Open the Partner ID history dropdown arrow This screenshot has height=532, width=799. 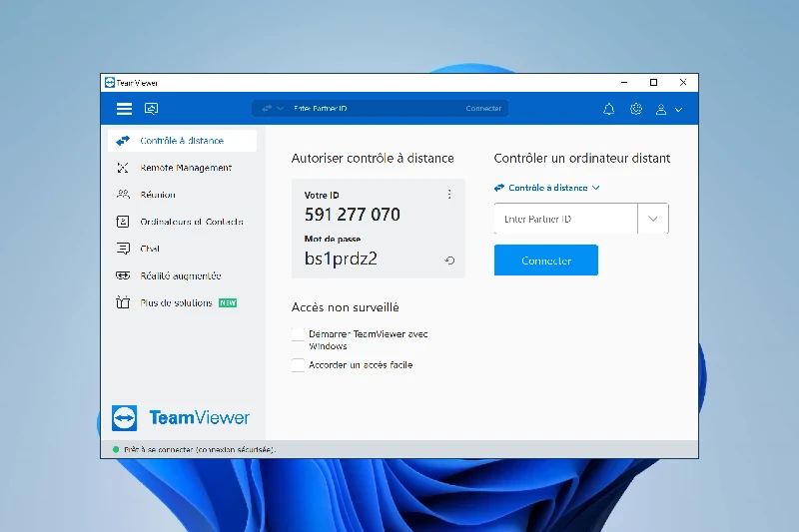click(x=653, y=219)
